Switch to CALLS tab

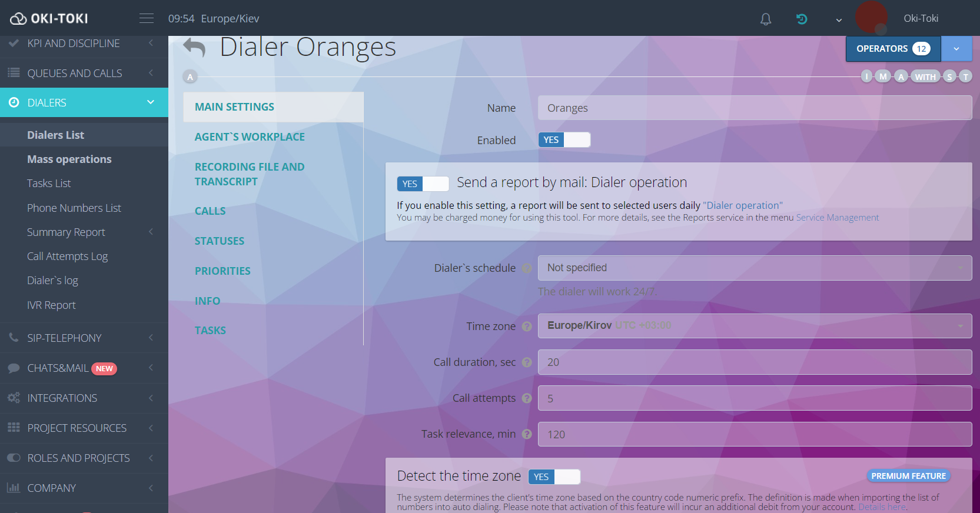(210, 211)
